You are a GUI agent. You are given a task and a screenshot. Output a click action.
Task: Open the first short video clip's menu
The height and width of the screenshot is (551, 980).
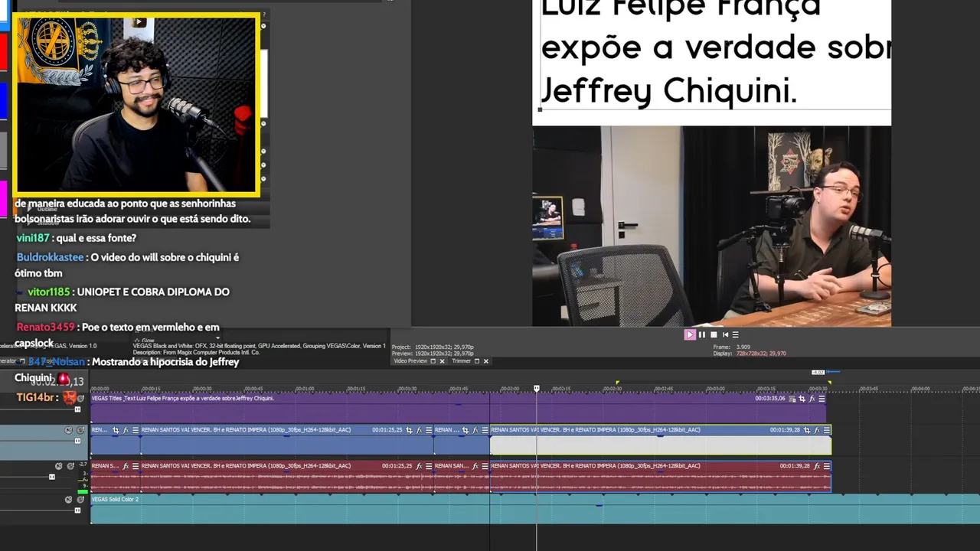136,430
